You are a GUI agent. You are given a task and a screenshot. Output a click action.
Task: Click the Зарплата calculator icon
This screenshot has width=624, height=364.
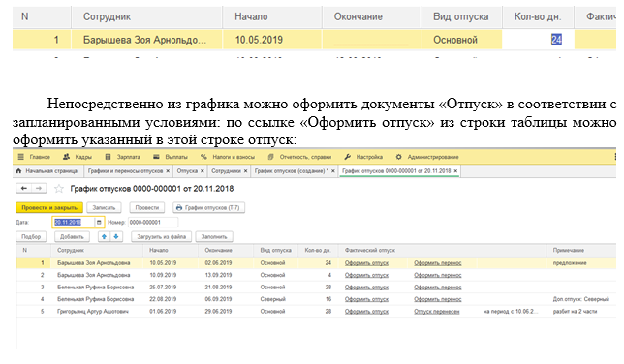pos(108,157)
